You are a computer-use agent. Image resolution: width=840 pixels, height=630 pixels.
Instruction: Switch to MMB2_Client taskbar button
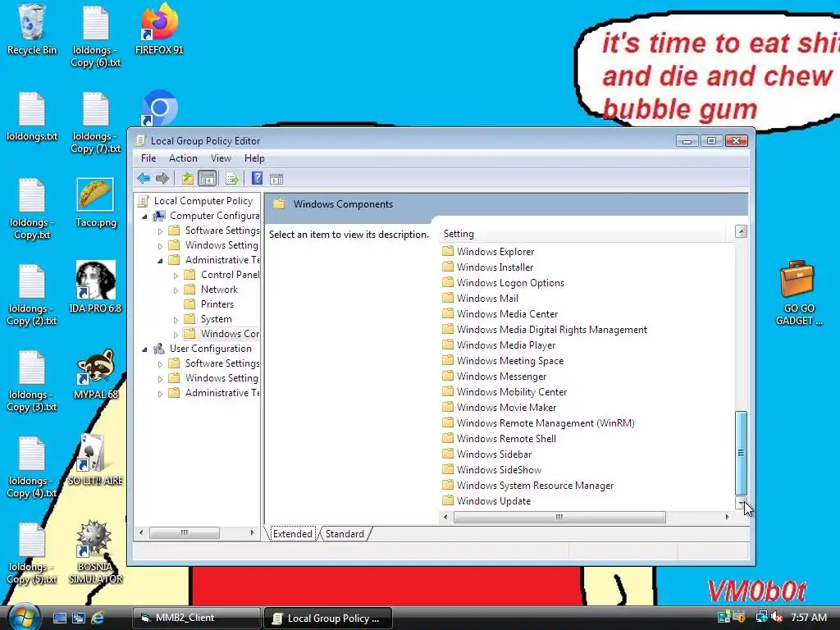(x=197, y=618)
